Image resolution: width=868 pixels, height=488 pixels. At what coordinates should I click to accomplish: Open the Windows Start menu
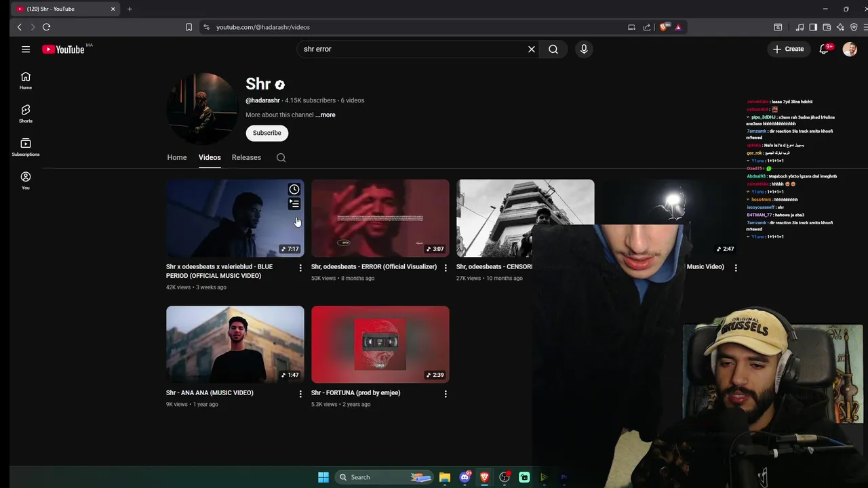pyautogui.click(x=323, y=477)
